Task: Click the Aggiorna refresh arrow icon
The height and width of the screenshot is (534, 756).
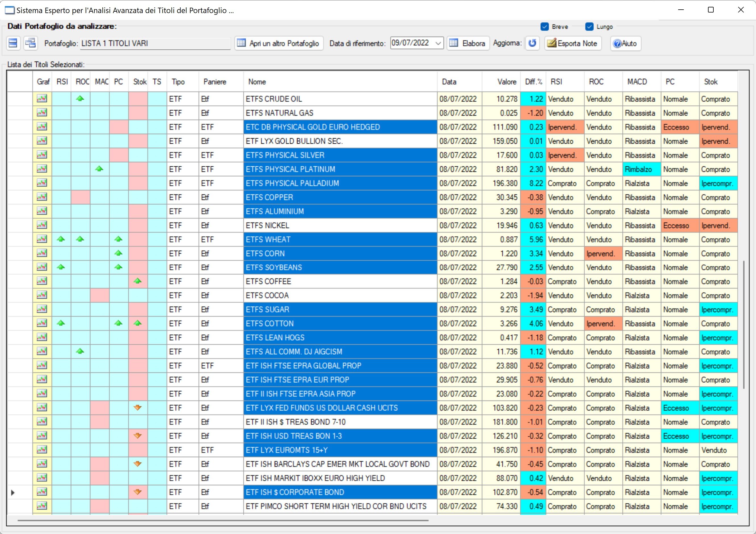Action: click(532, 43)
